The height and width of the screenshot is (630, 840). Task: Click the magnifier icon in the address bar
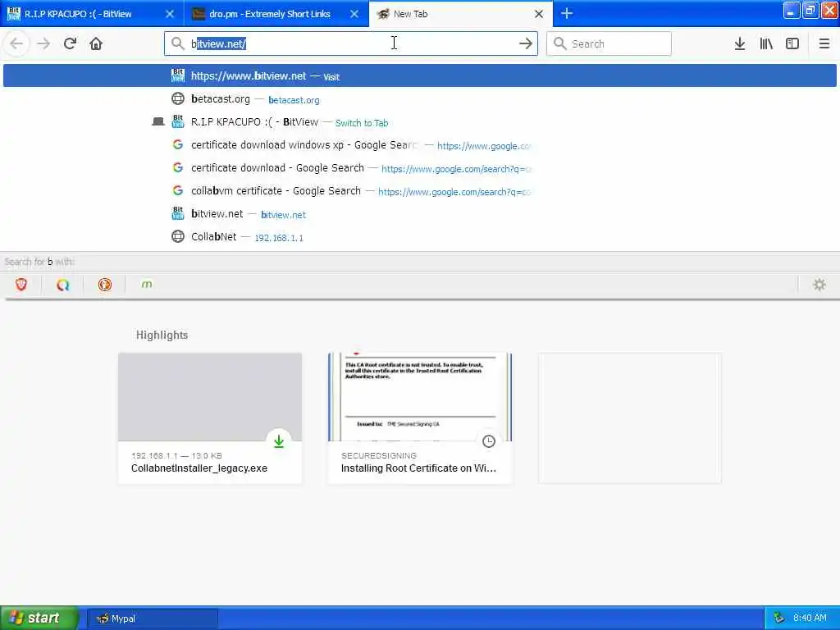pos(177,43)
